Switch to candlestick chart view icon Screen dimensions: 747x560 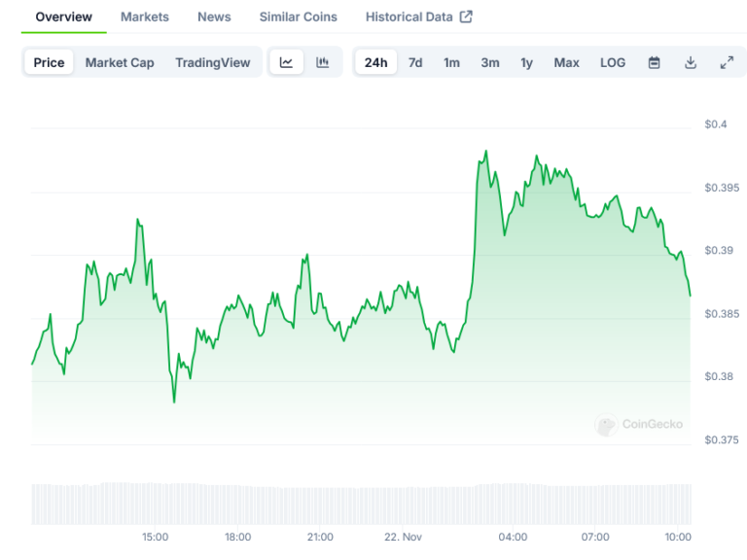click(323, 62)
